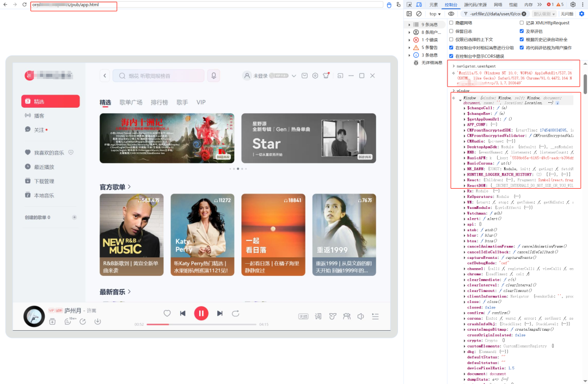The width and height of the screenshot is (588, 384).
Task: Toggle the group similar messages checkbox
Action: [451, 47]
